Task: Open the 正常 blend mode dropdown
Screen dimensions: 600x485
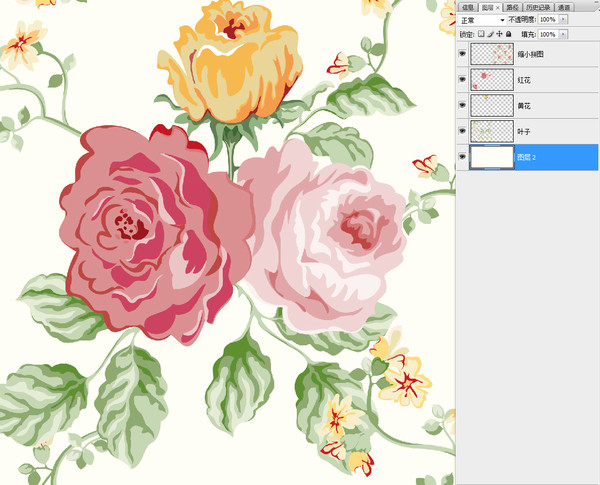Action: pos(482,20)
